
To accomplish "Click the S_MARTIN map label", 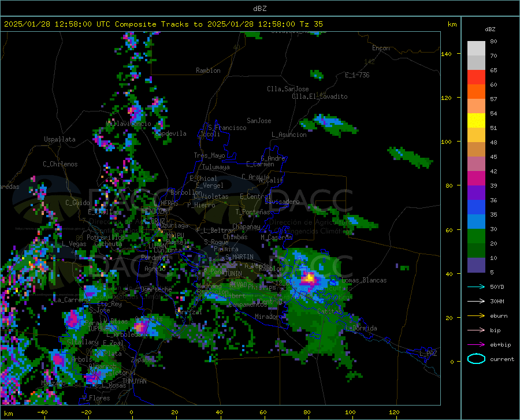I will 239,257.
